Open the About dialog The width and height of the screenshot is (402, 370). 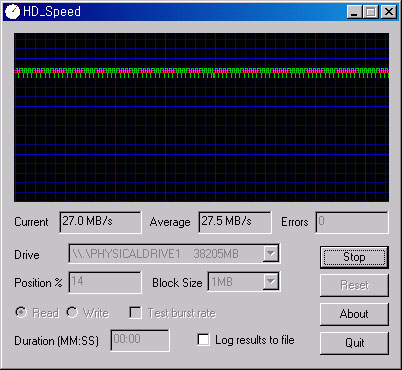tap(354, 314)
